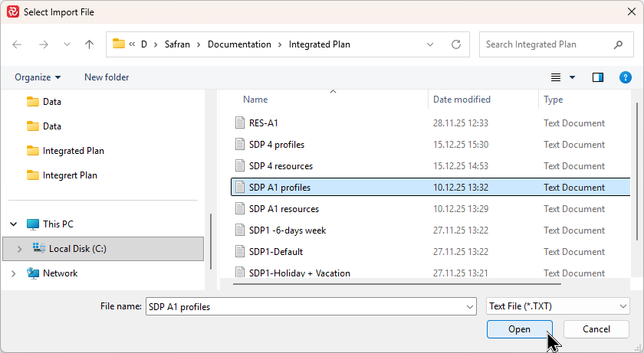This screenshot has height=353, width=644.
Task: Click the Back navigation arrow
Action: click(x=18, y=44)
